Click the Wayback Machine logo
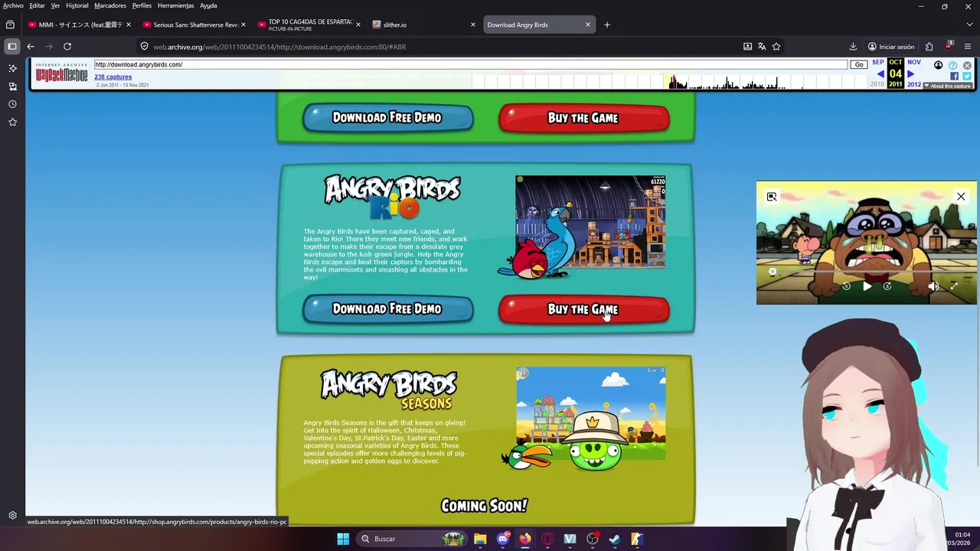Image resolution: width=980 pixels, height=551 pixels. pos(62,73)
